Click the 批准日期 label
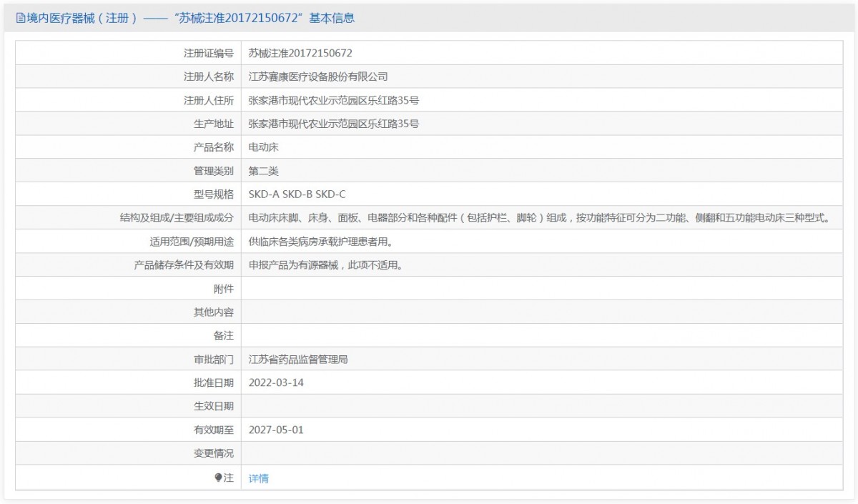Image resolution: width=858 pixels, height=504 pixels. tap(214, 383)
